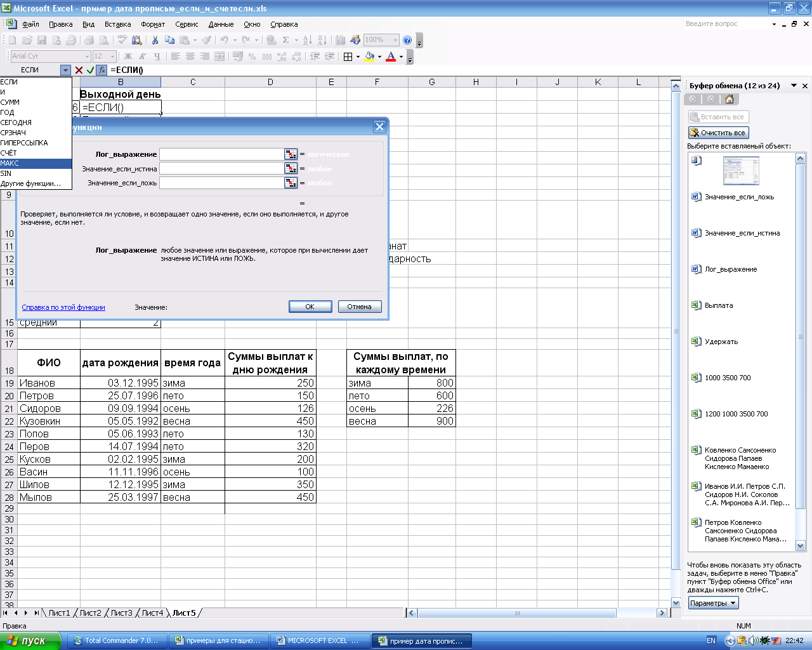Toggle the Drawing toolbar icon

pyautogui.click(x=355, y=40)
